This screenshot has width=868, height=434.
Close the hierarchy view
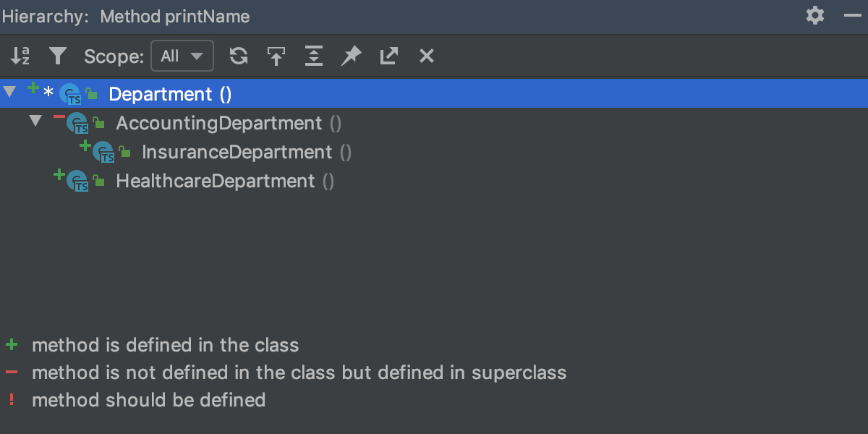pyautogui.click(x=427, y=56)
